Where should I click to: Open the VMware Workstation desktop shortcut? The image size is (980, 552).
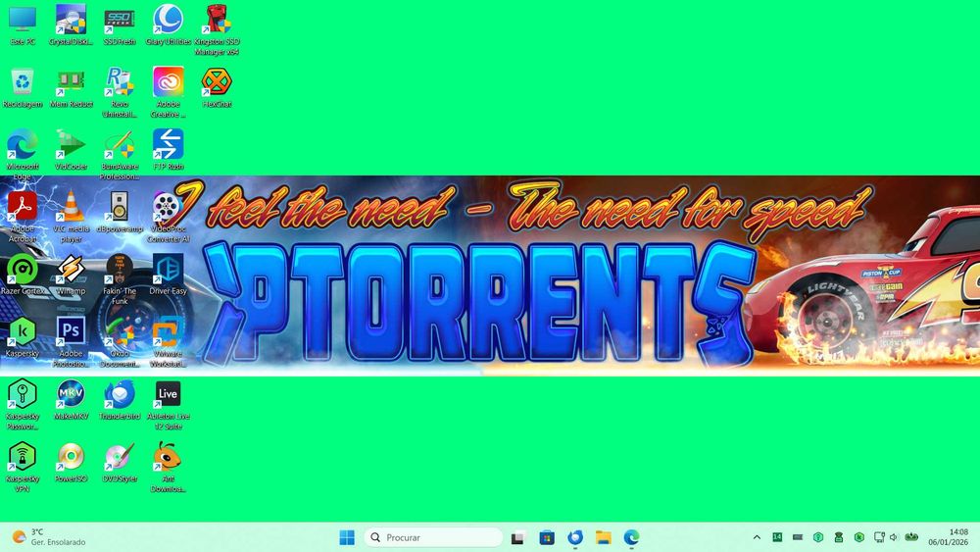coord(169,342)
